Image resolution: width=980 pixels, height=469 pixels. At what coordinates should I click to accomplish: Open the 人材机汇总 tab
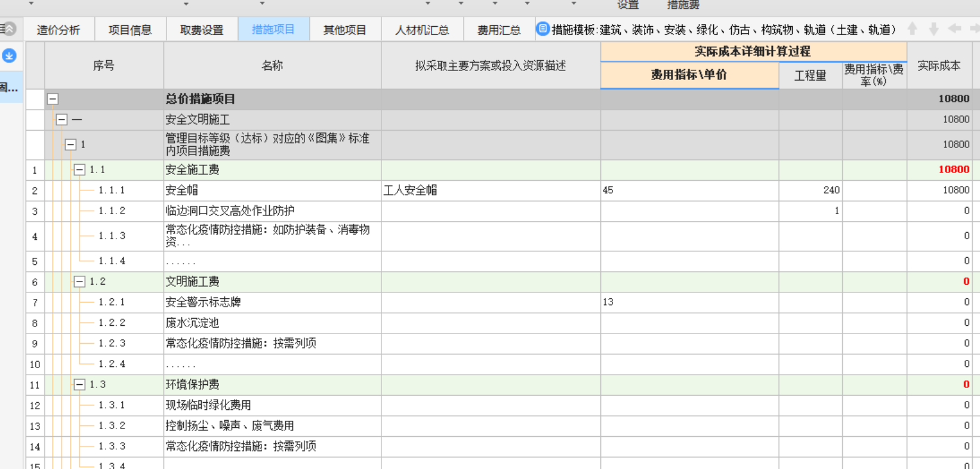click(x=422, y=30)
